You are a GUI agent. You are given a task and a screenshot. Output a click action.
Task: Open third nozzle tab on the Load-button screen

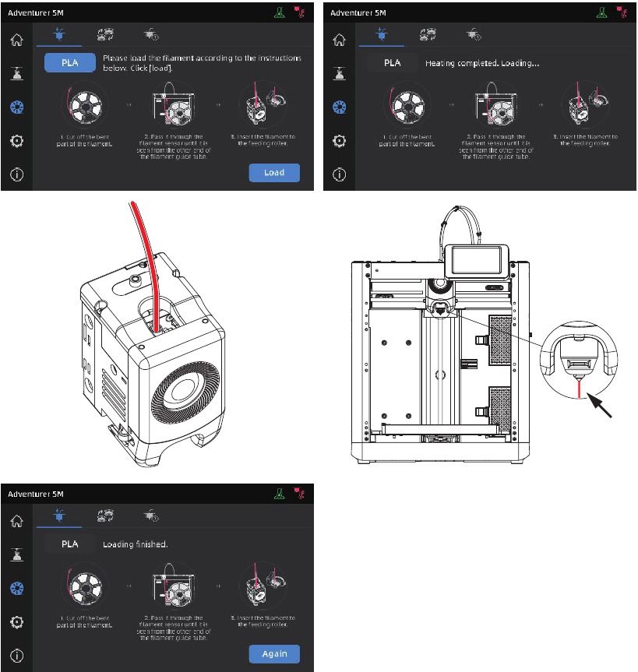pyautogui.click(x=151, y=34)
